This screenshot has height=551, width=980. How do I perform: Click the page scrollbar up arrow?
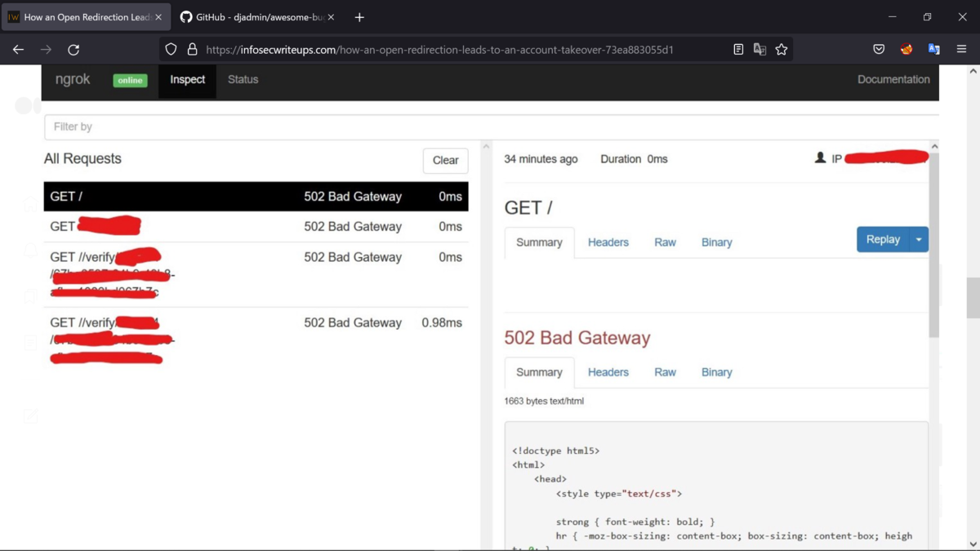[973, 71]
